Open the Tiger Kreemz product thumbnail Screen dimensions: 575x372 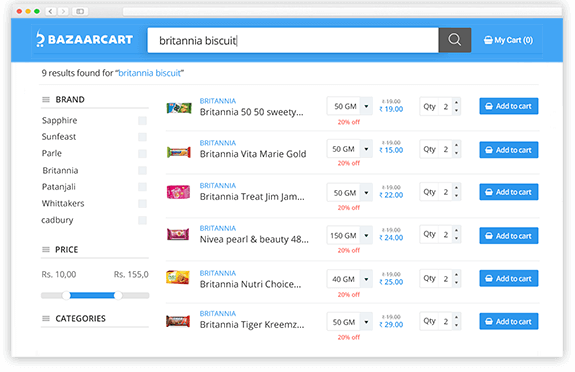point(178,321)
